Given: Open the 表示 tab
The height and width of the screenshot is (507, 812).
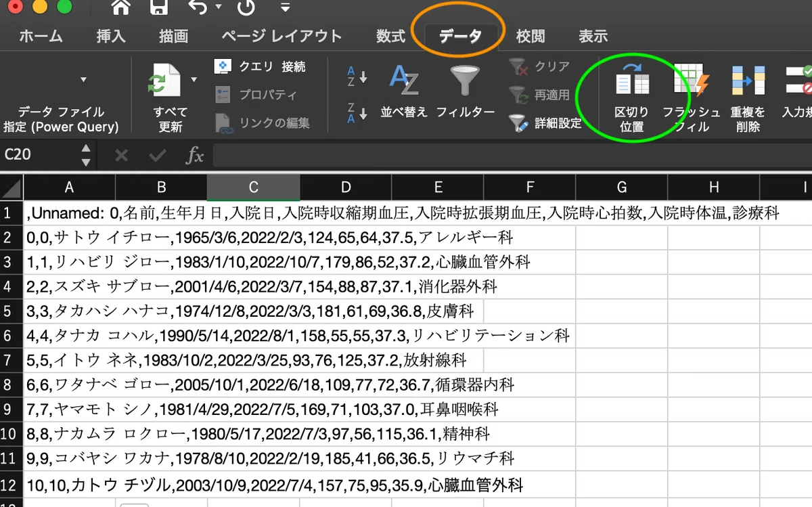Looking at the screenshot, I should pyautogui.click(x=593, y=36).
